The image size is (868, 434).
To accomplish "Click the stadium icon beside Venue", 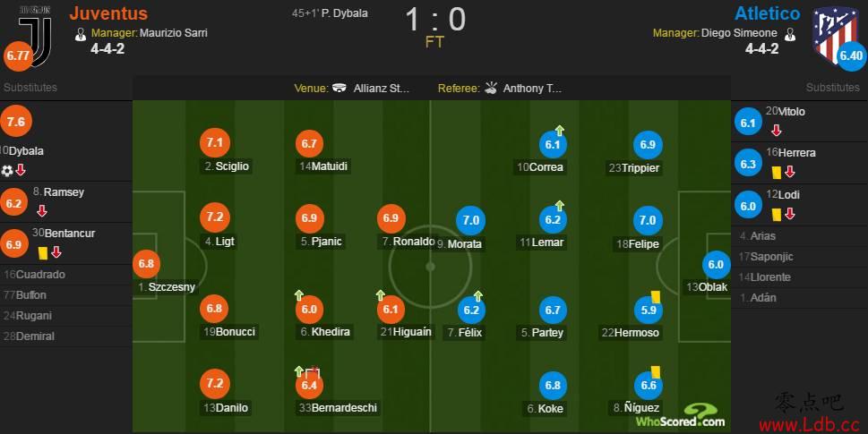I will click(339, 88).
